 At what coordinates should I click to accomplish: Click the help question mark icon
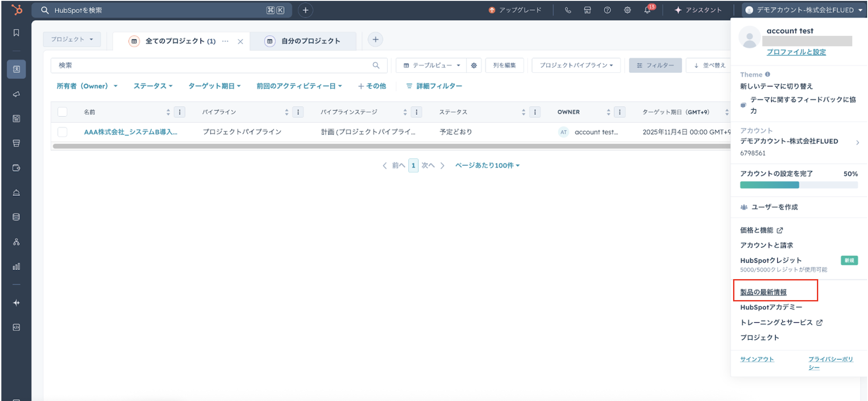click(607, 10)
